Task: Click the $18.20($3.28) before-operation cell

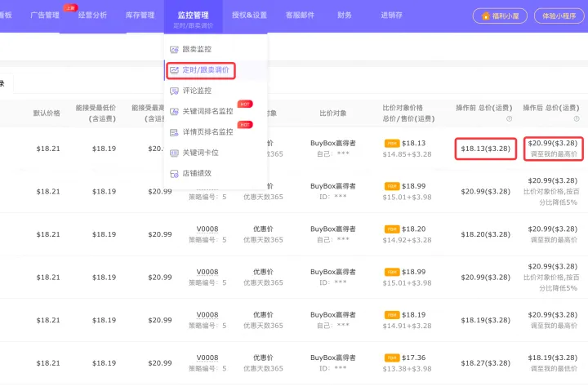Action: pos(486,234)
